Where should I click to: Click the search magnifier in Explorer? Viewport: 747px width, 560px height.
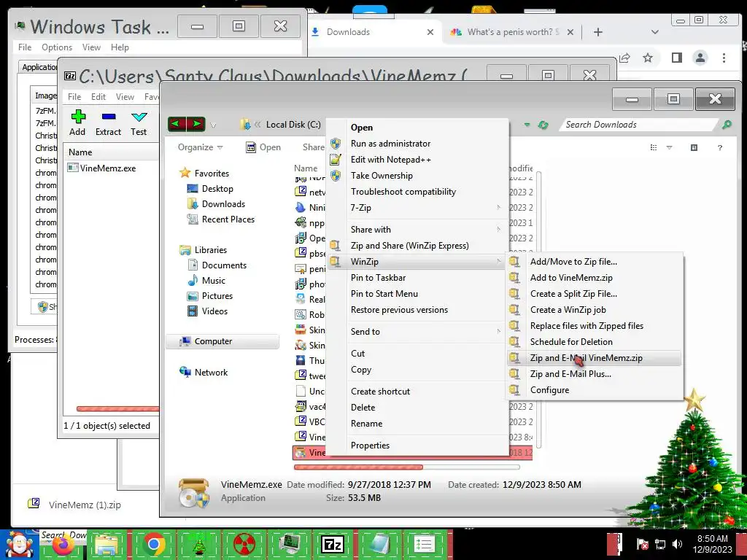727,124
